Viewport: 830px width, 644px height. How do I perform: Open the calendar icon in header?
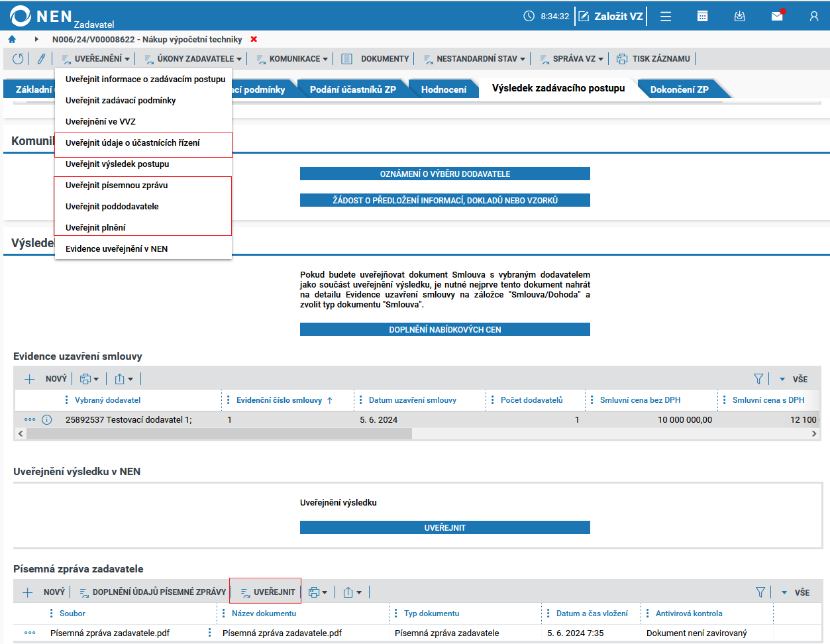703,17
